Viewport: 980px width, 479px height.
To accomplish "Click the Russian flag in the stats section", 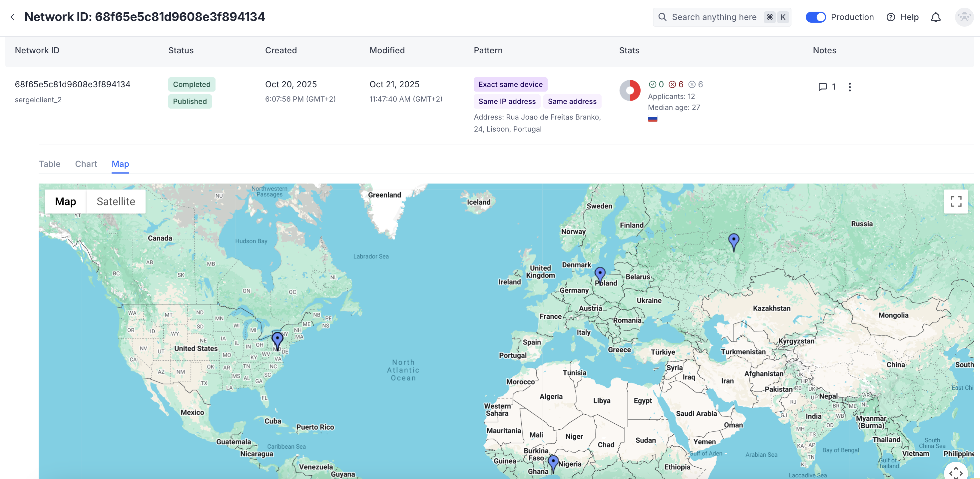I will [653, 119].
